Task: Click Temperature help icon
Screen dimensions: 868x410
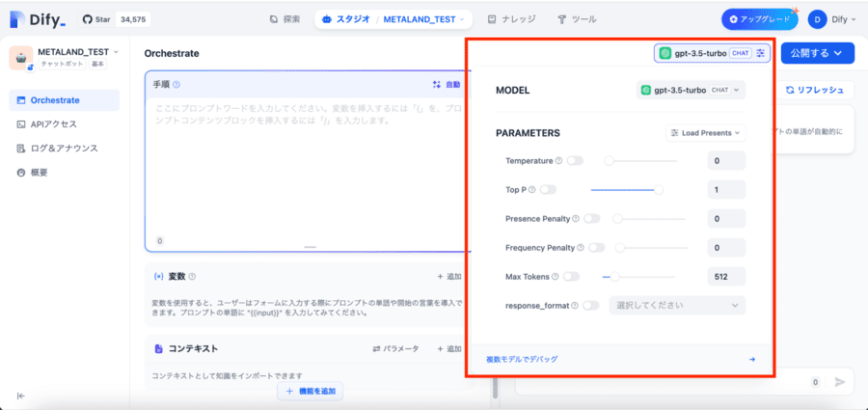Action: (x=558, y=161)
